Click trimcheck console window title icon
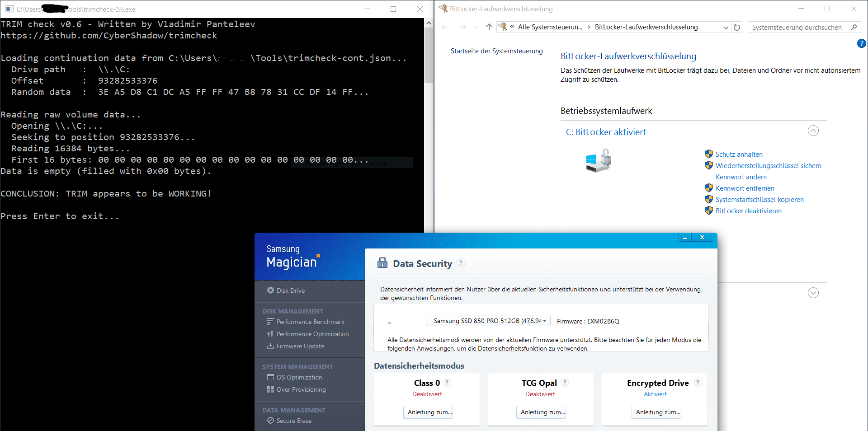Image resolution: width=868 pixels, height=431 pixels. pos(9,9)
